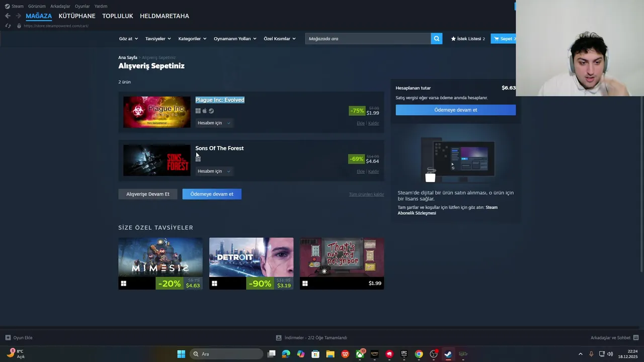Open the Arkadaşlar menu
The width and height of the screenshot is (644, 362).
[60, 6]
